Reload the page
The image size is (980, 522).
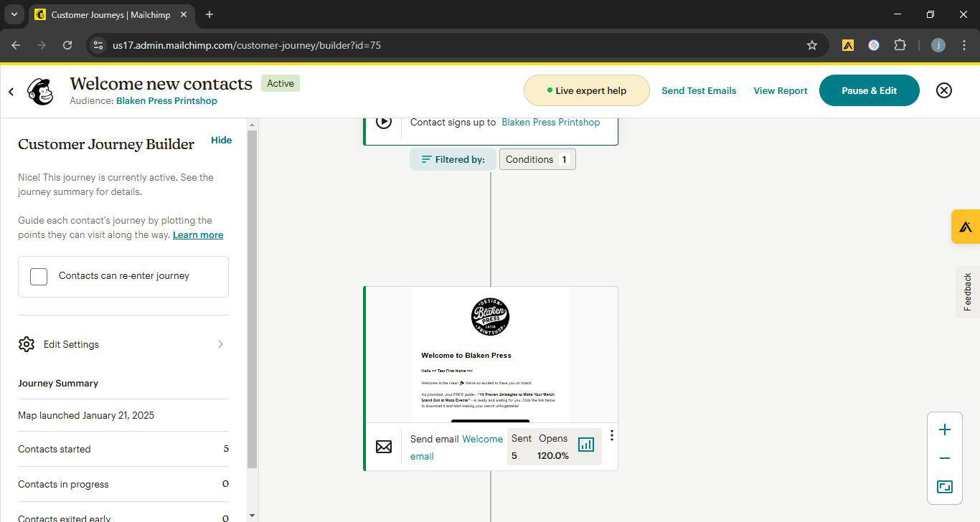tap(67, 45)
